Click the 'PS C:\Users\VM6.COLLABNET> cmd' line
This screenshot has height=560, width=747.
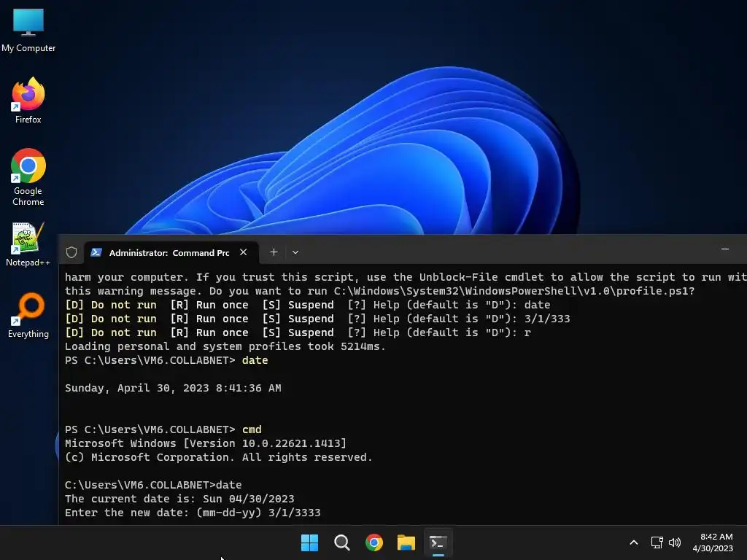163,429
